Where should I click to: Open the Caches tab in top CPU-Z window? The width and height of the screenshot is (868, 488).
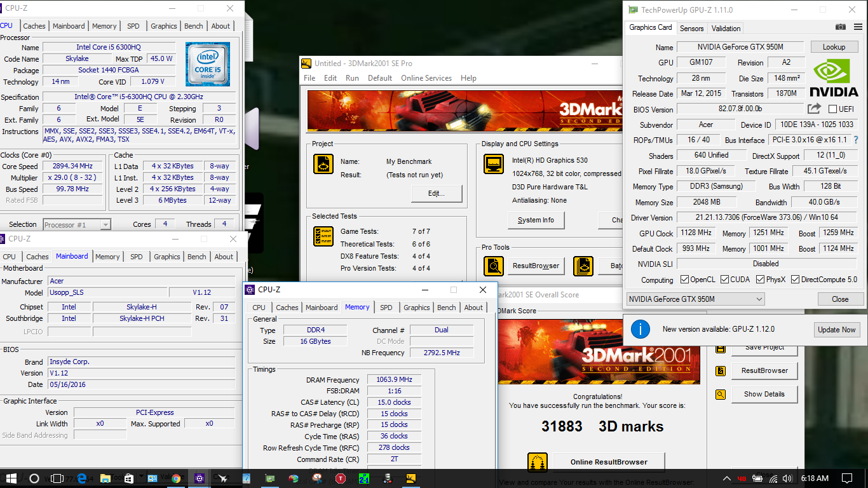34,26
